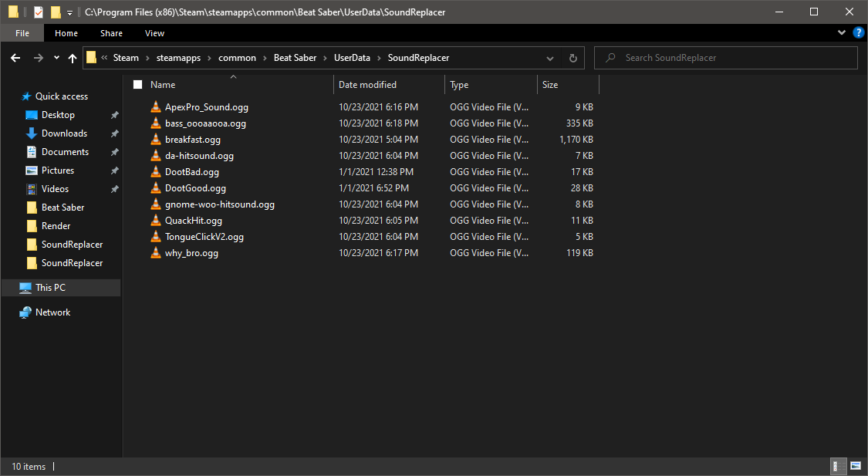Click the Desktop icon in Quick access
The width and height of the screenshot is (868, 476).
click(32, 115)
